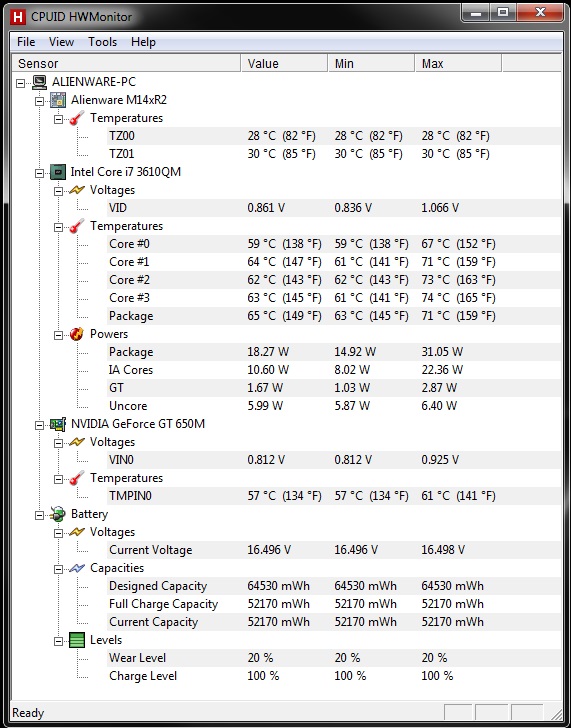Click the Alienware M14xR2 motherboard icon
This screenshot has height=728, width=571.
tap(58, 100)
